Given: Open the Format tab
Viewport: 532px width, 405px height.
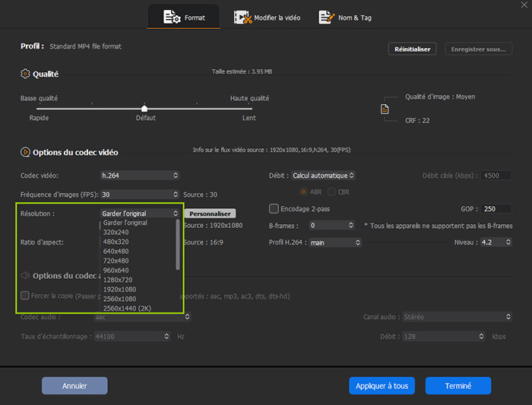Looking at the screenshot, I should [184, 17].
